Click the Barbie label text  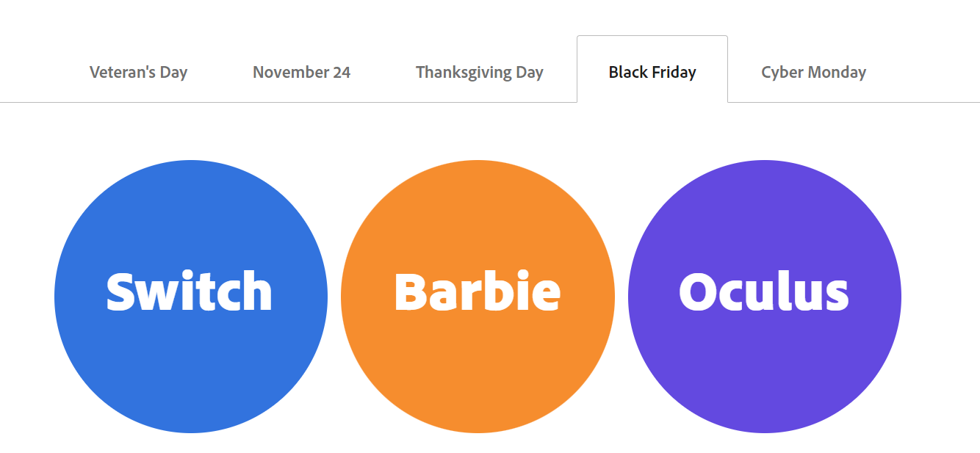[478, 290]
